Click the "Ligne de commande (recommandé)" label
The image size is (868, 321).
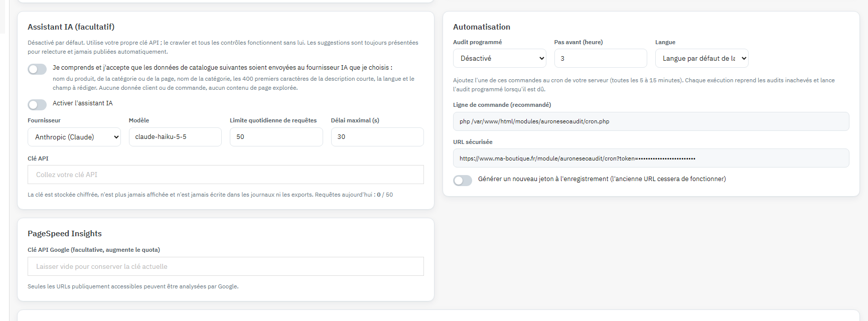tap(502, 105)
